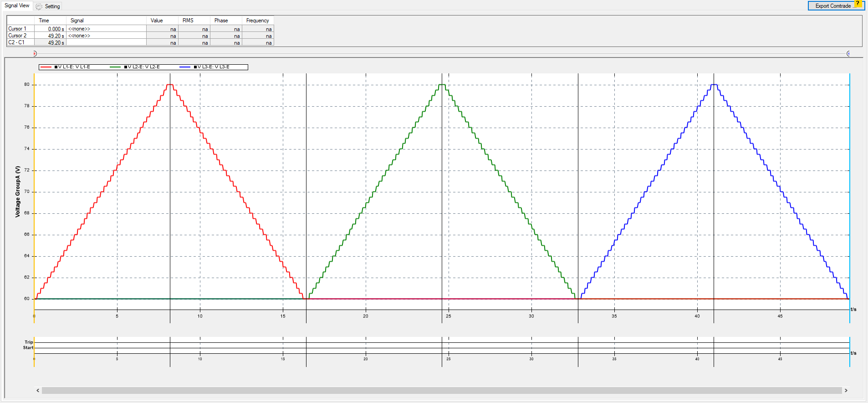
Task: Click the gear icon on the Setting tab
Action: point(39,6)
